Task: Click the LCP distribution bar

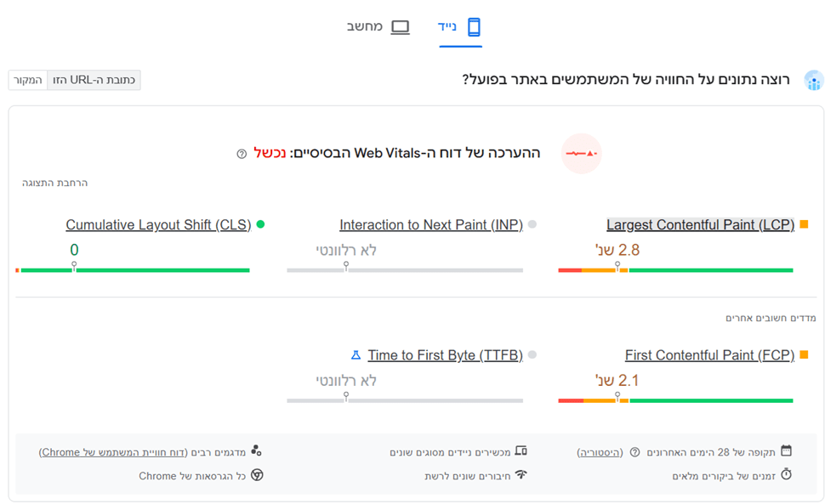Action: (x=675, y=270)
